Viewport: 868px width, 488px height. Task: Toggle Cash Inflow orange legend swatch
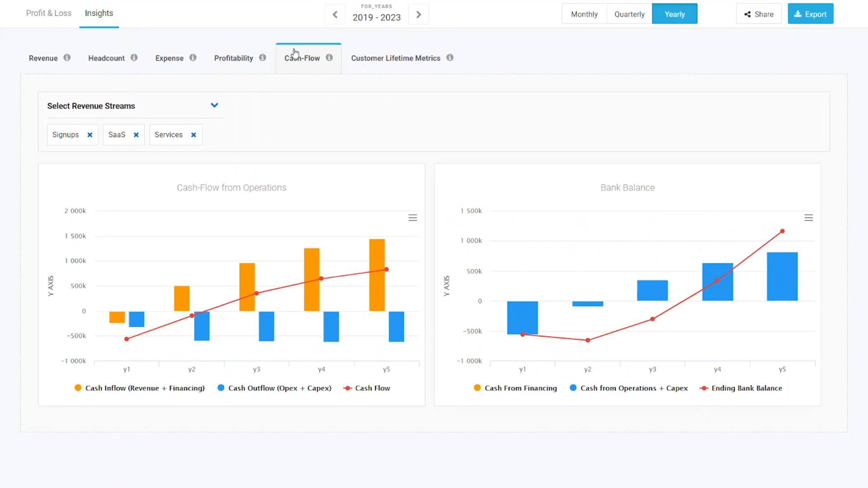78,388
